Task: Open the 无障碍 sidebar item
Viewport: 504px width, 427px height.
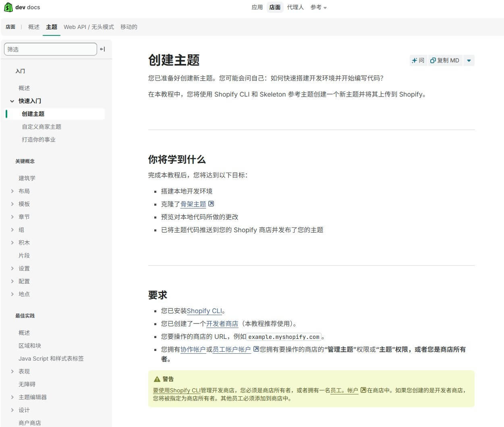Action: click(x=27, y=384)
